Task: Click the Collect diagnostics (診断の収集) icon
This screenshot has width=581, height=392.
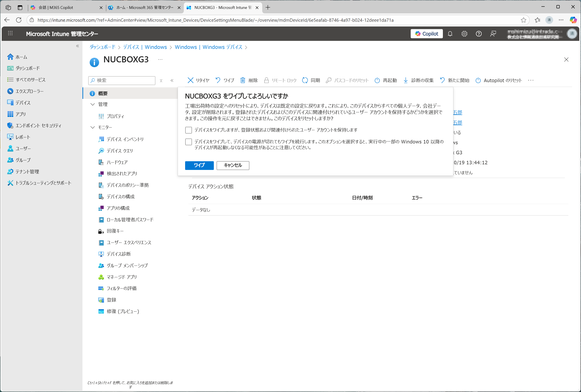Action: point(405,80)
